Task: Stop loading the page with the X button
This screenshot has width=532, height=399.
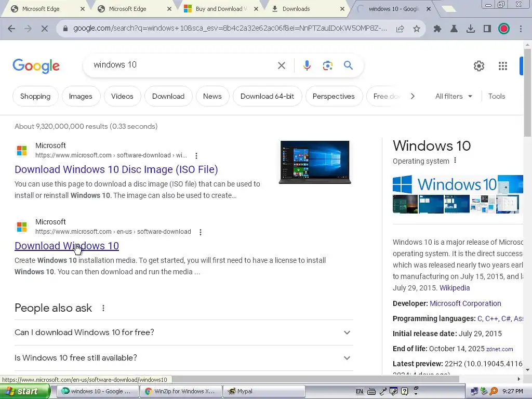Action: 45,29
